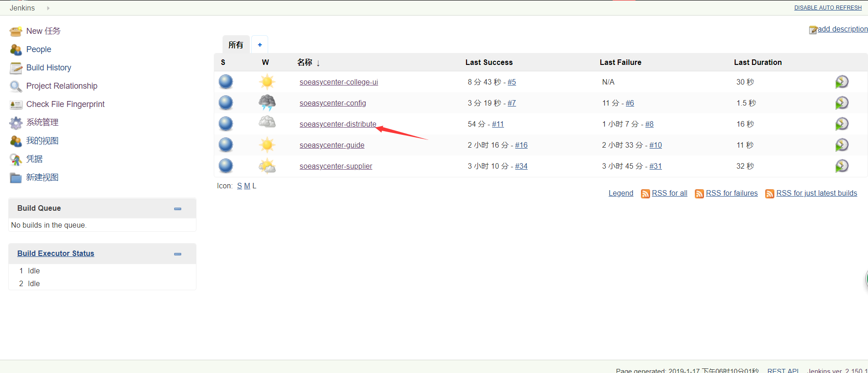868x373 pixels.
Task: Open last failure build #31
Action: point(656,166)
